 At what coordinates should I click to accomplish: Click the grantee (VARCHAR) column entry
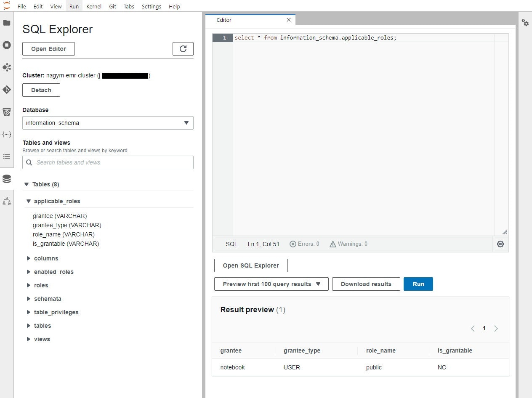point(60,216)
